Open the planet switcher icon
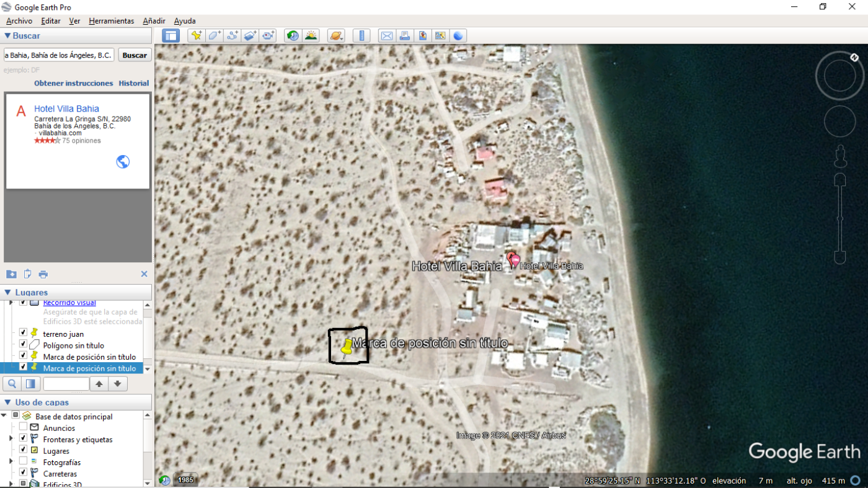The image size is (868, 488). [335, 35]
